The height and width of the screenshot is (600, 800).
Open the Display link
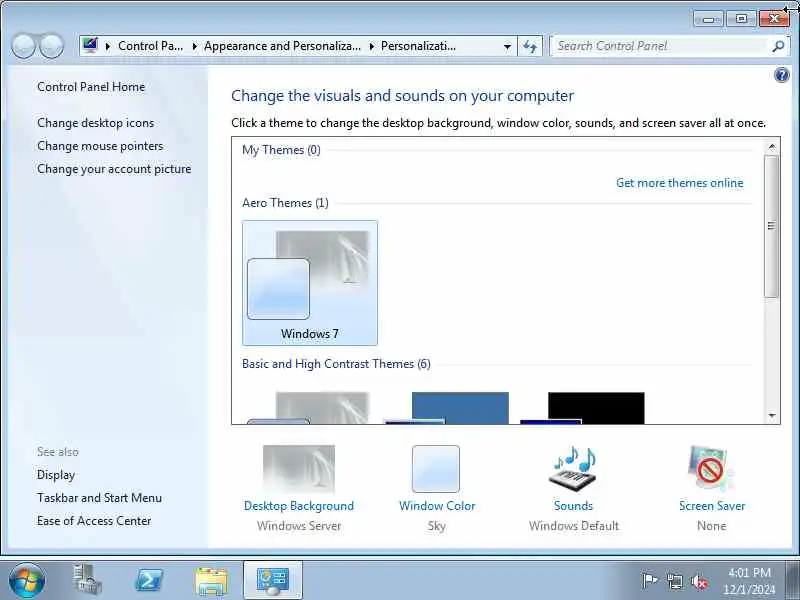[x=56, y=475]
